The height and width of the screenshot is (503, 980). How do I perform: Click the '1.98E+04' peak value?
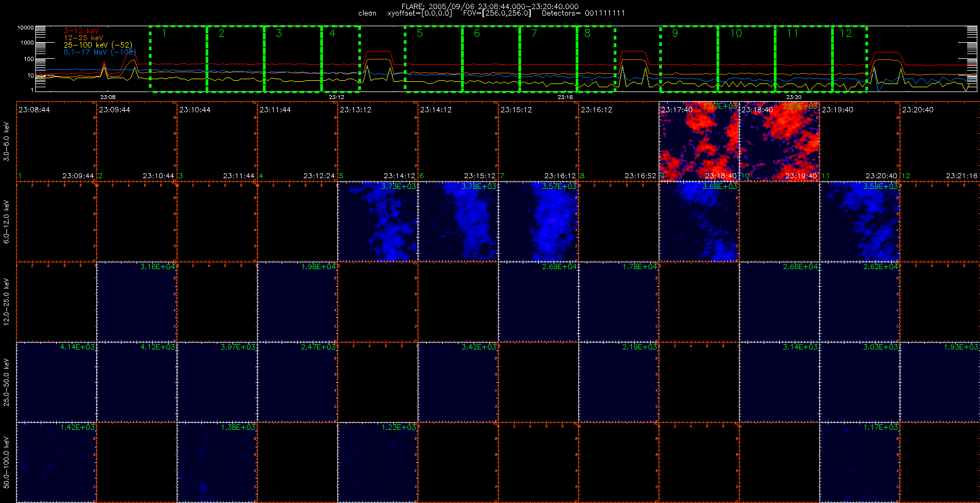click(318, 266)
